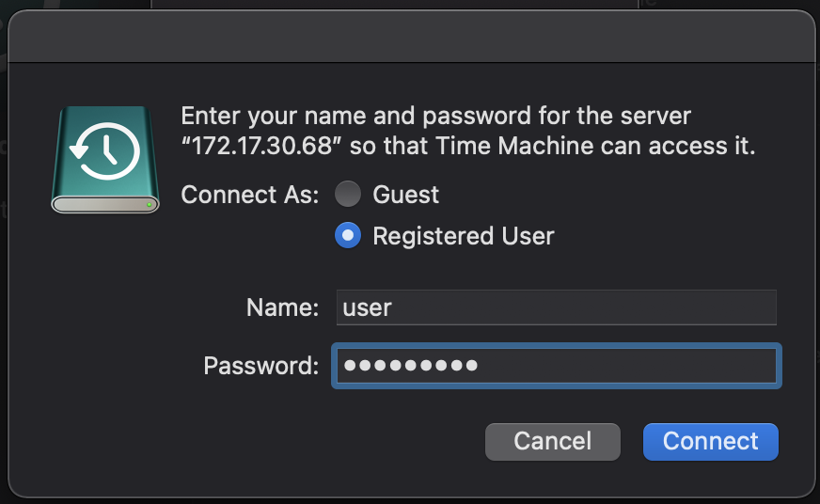
Task: Select the Registered User radio button
Action: (348, 235)
